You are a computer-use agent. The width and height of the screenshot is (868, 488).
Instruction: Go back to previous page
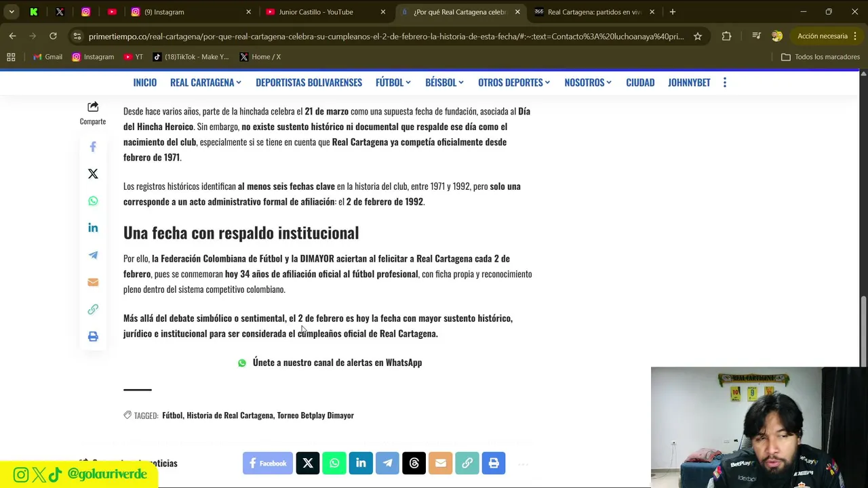pos(13,36)
